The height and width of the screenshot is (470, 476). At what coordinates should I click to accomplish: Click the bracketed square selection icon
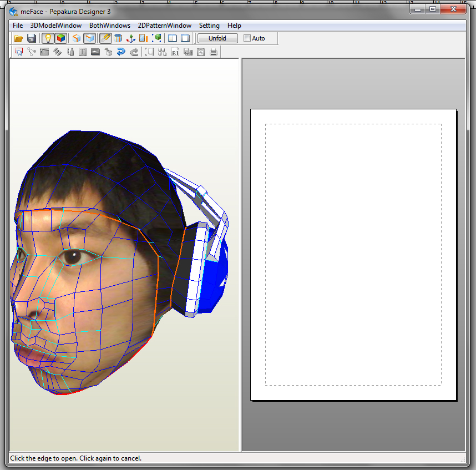coord(150,52)
